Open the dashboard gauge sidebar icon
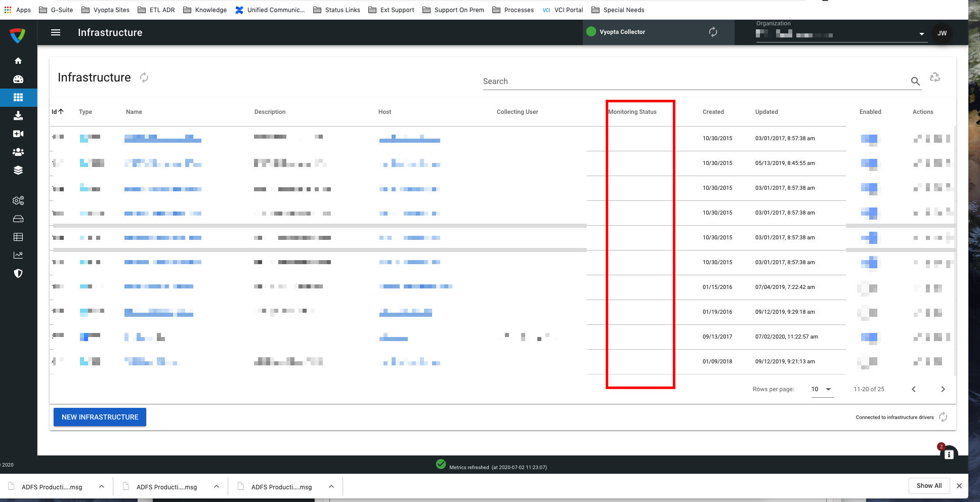This screenshot has height=502, width=980. [x=18, y=79]
